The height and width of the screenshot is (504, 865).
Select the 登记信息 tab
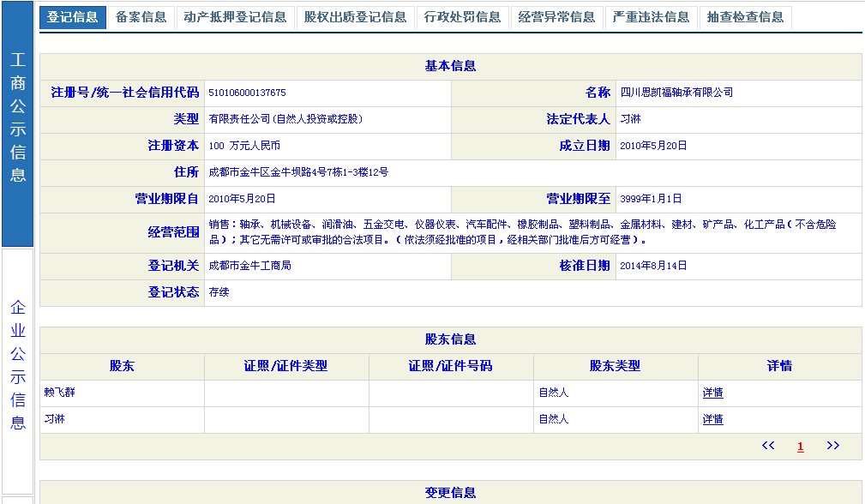tap(73, 17)
